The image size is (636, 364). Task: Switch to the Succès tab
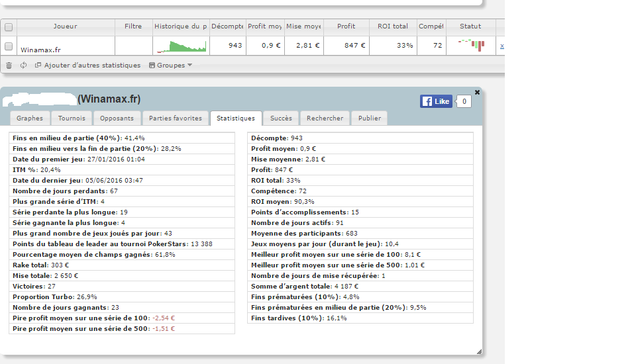(x=281, y=118)
